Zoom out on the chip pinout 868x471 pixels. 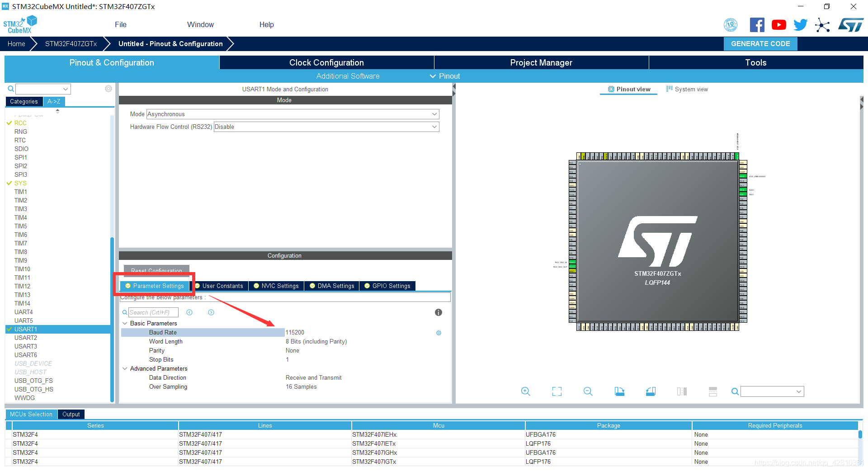point(588,391)
